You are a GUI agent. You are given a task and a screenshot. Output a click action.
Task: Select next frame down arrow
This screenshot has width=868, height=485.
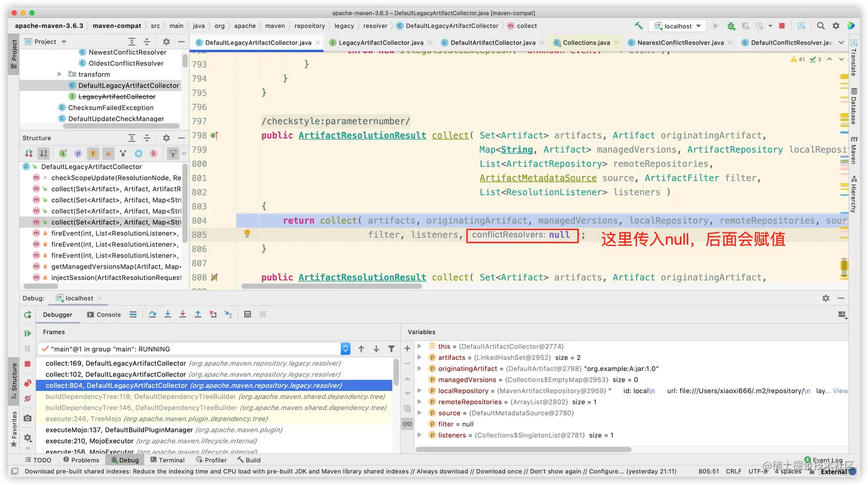(x=376, y=349)
